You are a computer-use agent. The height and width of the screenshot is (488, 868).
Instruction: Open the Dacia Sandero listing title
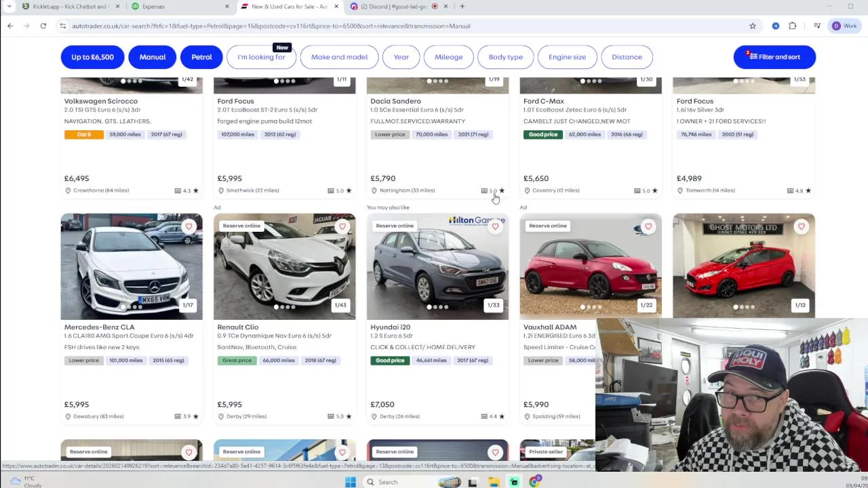pos(395,101)
